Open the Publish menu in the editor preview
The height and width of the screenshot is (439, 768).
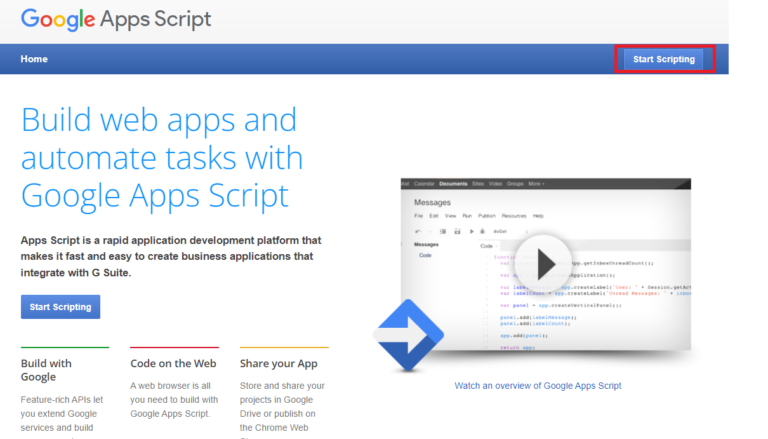click(x=487, y=216)
